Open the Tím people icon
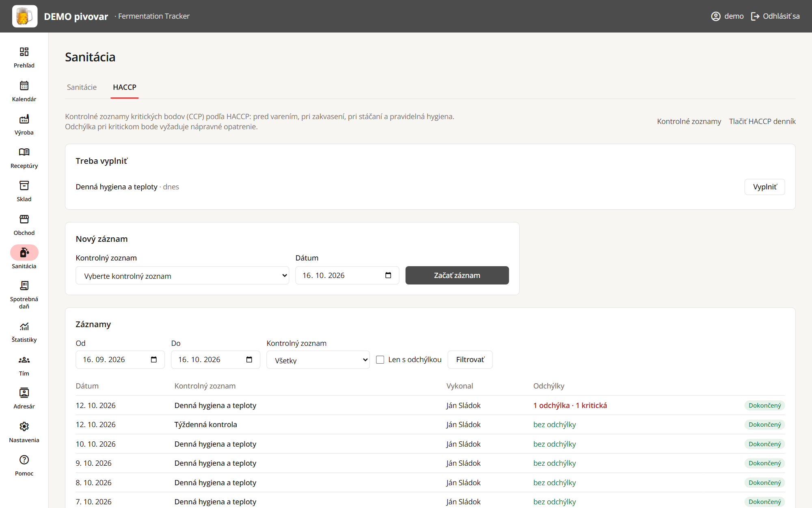 click(24, 360)
